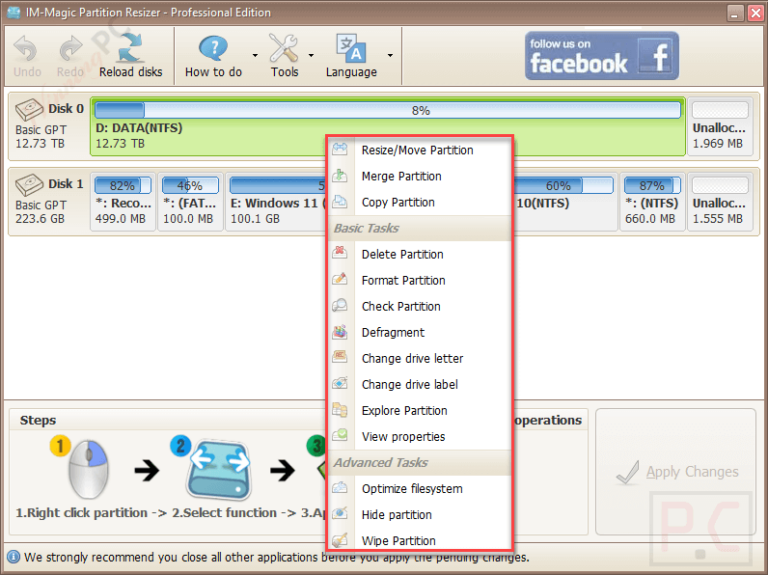Click the Wipe Partition brush icon
768x575 pixels.
(x=340, y=540)
